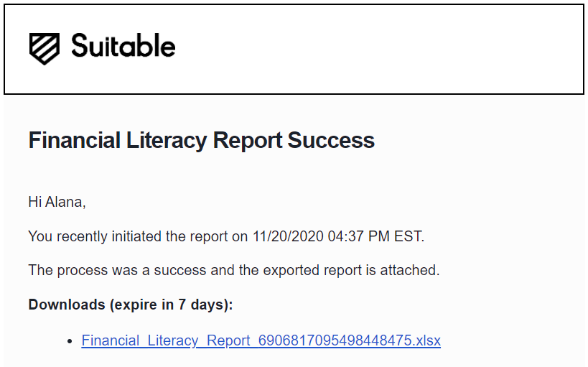Click the Hi Alana greeting line
This screenshot has width=588, height=367.
[57, 202]
